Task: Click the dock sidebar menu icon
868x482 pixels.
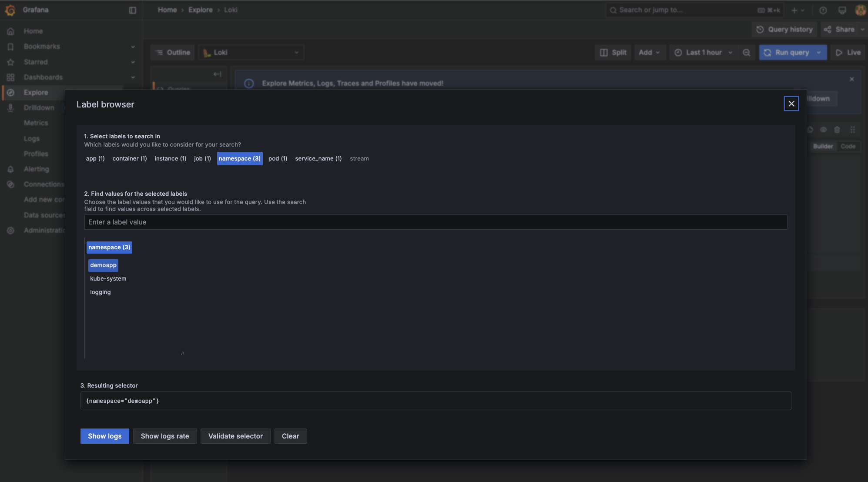Action: (133, 10)
